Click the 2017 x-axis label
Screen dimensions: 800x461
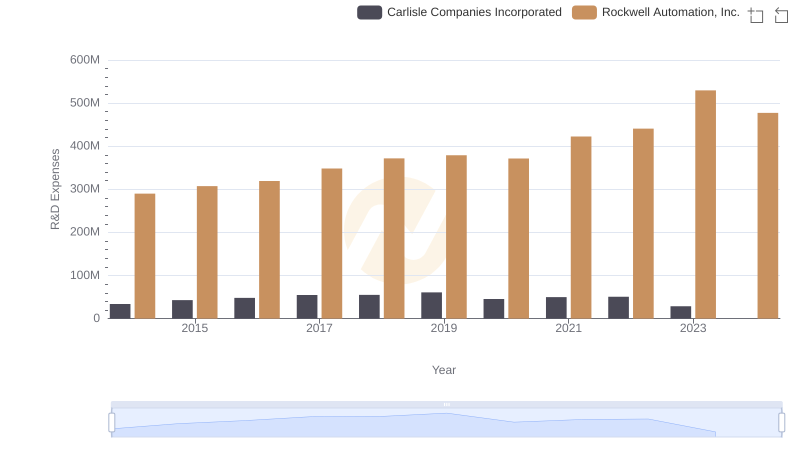pyautogui.click(x=319, y=328)
